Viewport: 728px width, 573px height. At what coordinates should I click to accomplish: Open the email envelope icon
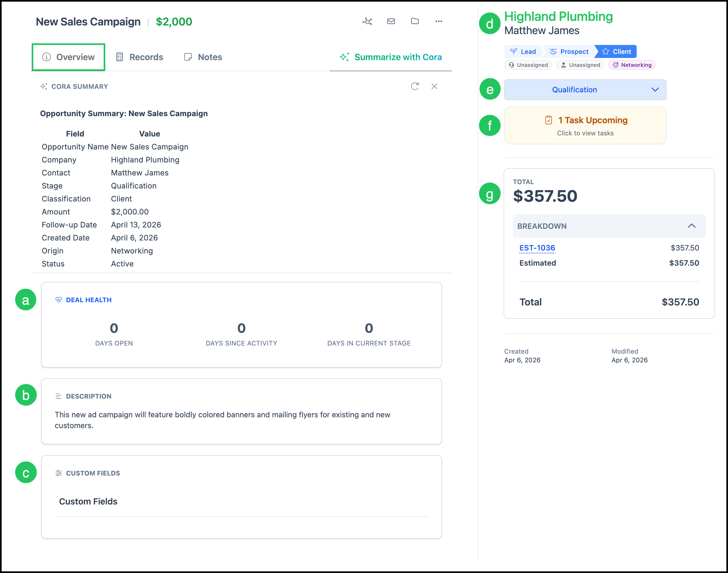pos(391,21)
